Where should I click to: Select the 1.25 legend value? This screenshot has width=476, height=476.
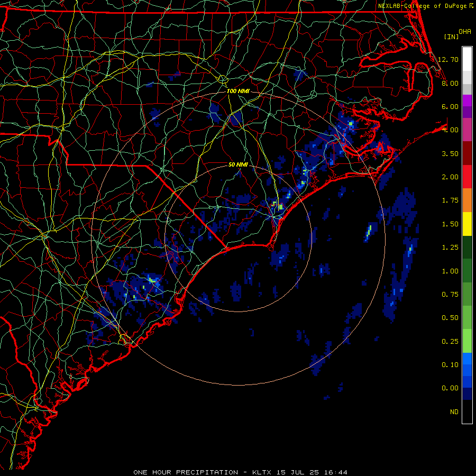[450, 248]
